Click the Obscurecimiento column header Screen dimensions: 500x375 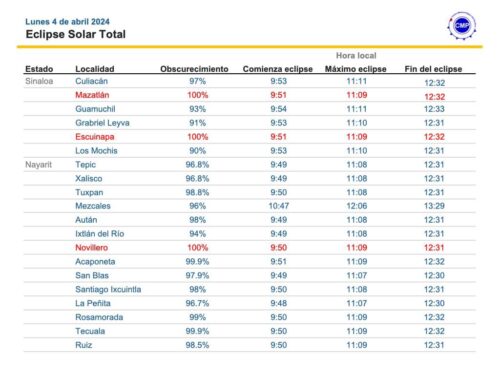[x=194, y=69]
